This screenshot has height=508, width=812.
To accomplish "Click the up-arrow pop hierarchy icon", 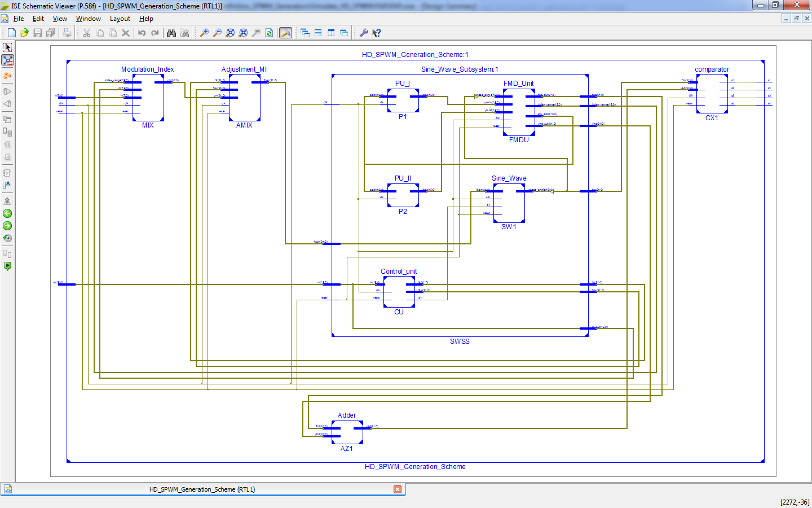I will tap(7, 200).
